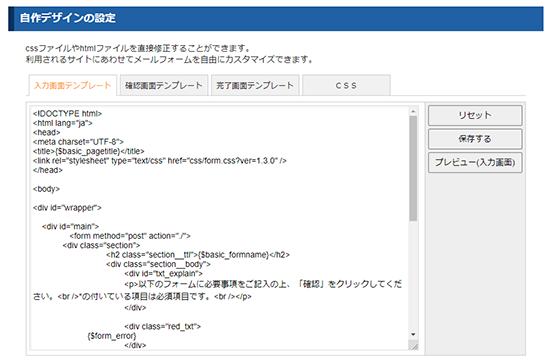Viewport: 550px width, 361px height.
Task: Click the <body> tag line
Action: click(46, 189)
